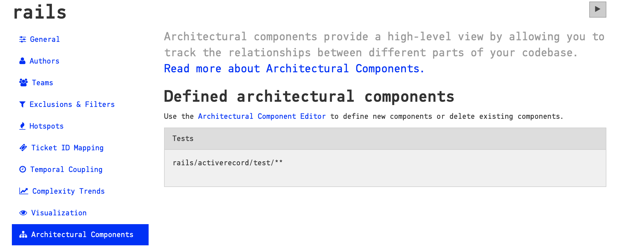Select the droplet icon beside Hotspots

click(22, 126)
